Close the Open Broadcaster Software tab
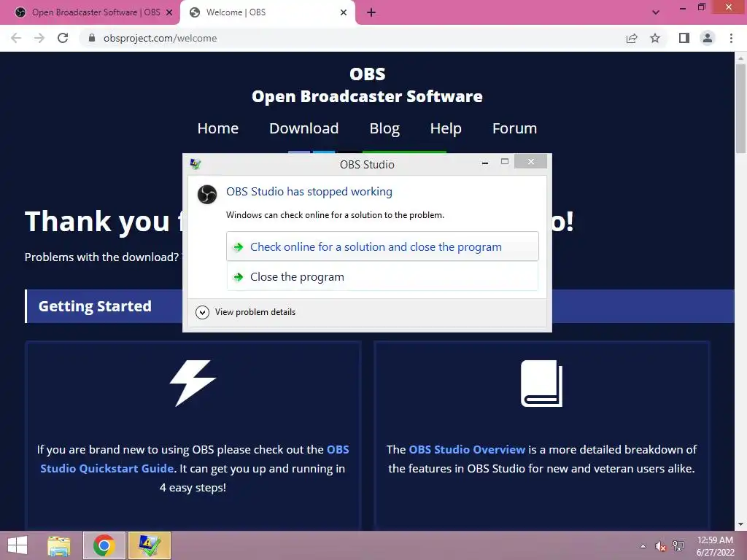The height and width of the screenshot is (560, 747). (x=169, y=12)
